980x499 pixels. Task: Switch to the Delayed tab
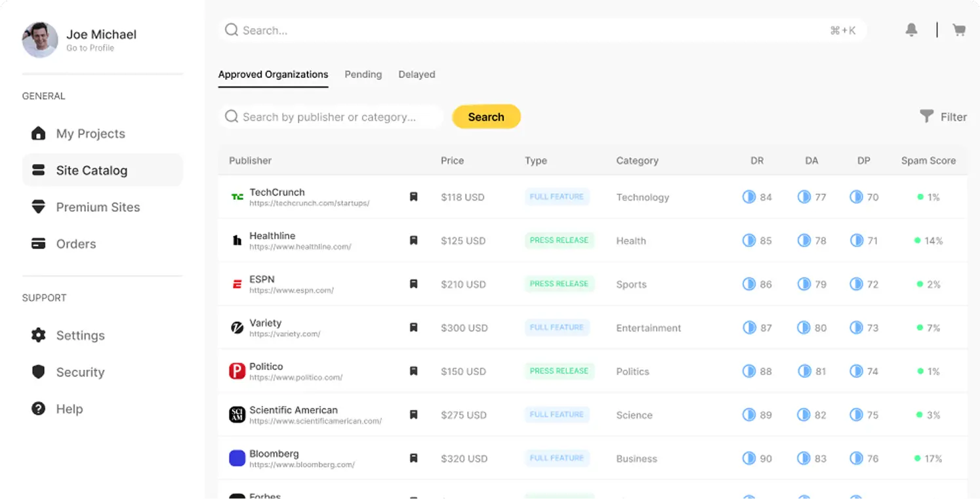point(417,75)
